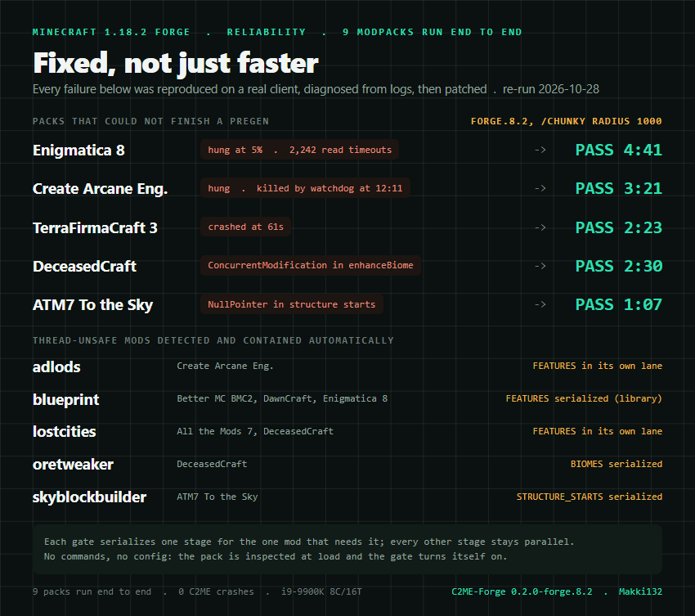Select the "re-run 2026-10-28" date text

[x=550, y=89]
